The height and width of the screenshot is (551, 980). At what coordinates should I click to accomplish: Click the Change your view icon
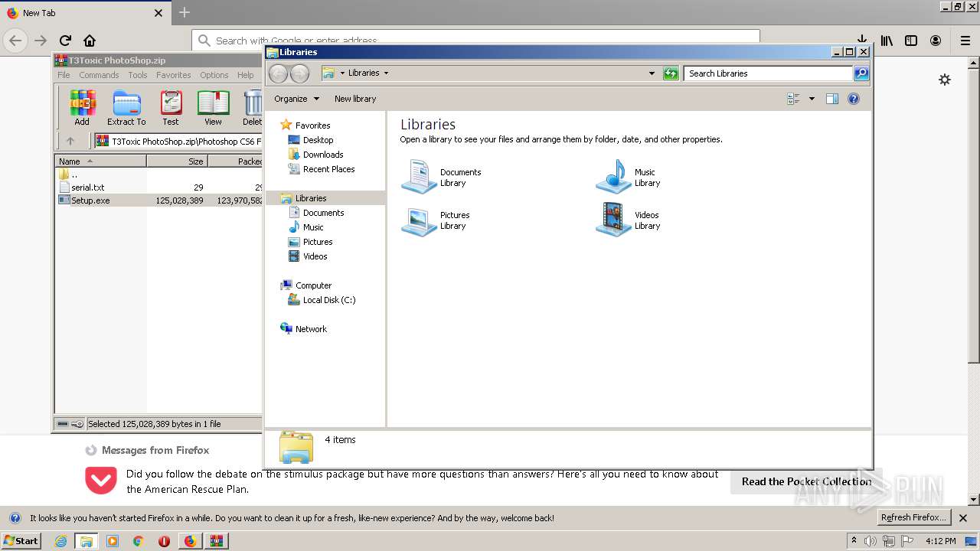[793, 99]
